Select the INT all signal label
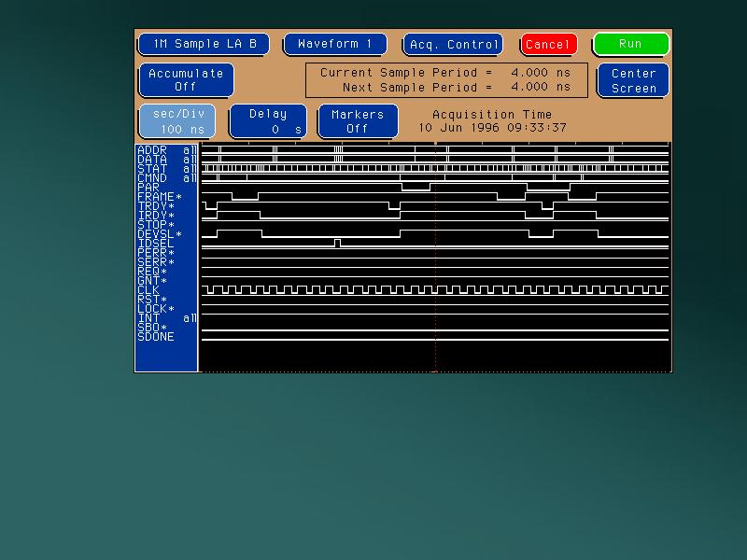 tap(166, 318)
